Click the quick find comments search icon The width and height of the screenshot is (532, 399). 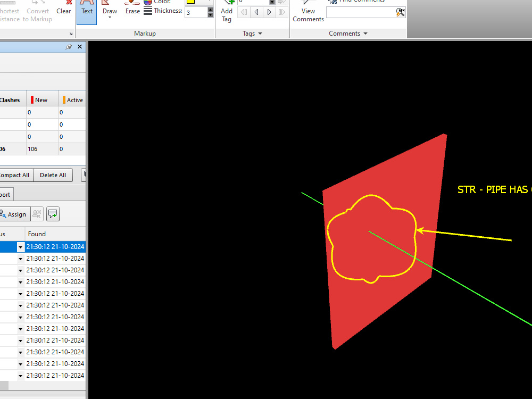401,12
